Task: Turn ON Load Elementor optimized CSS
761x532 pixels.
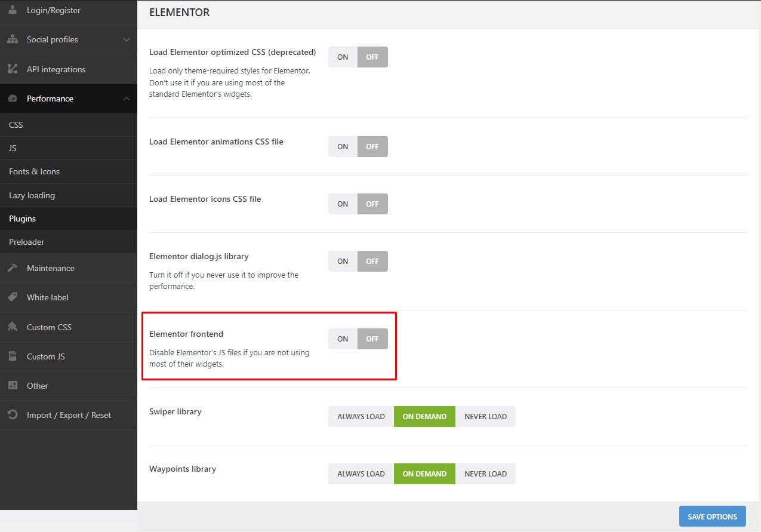Action: (343, 57)
